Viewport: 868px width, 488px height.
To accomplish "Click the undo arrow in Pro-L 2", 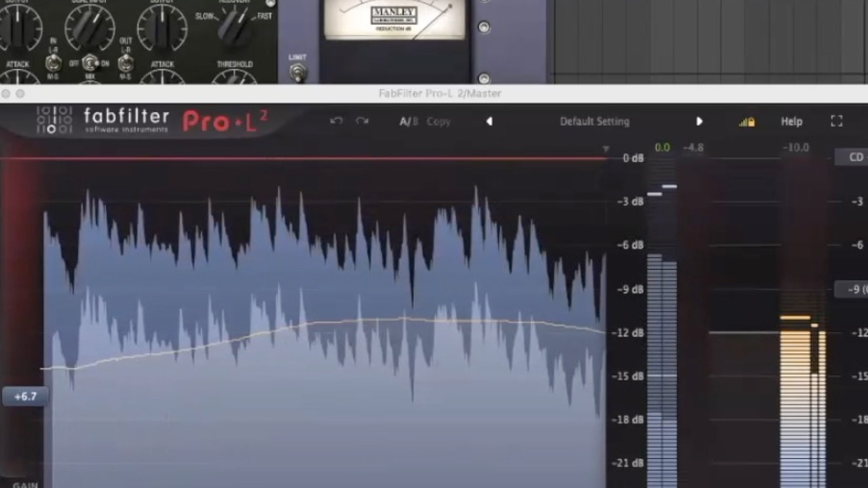I will 336,121.
